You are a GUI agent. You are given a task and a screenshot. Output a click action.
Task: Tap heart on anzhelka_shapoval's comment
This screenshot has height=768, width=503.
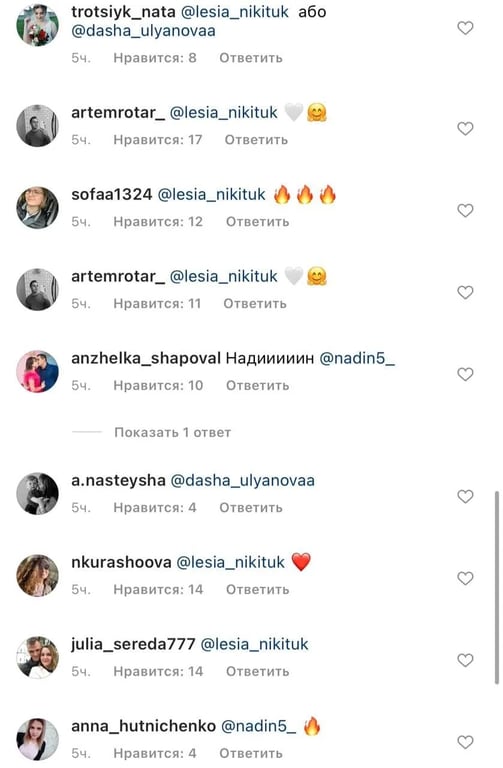tap(465, 374)
